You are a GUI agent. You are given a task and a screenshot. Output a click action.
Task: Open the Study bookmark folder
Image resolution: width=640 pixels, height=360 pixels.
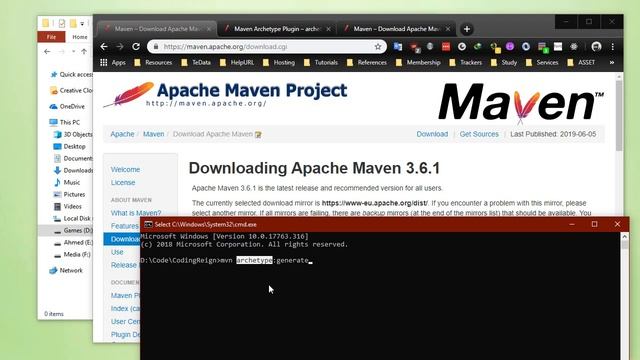504,62
